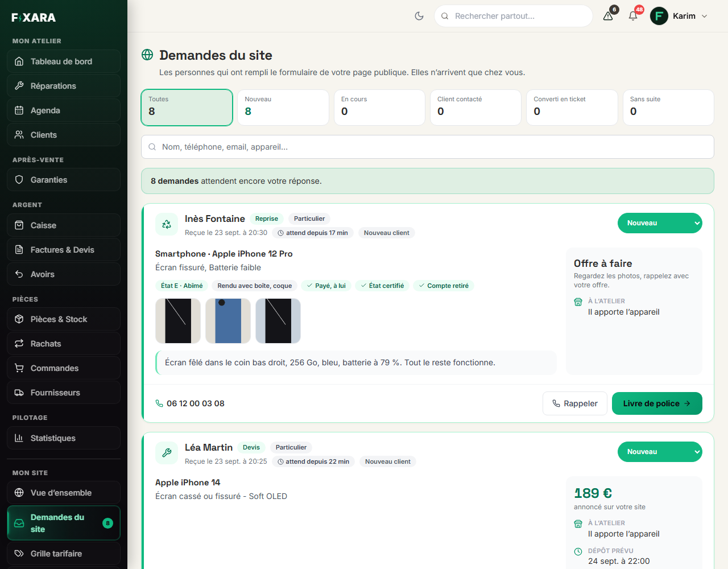Go to Commandes page
728x569 pixels.
tap(64, 368)
